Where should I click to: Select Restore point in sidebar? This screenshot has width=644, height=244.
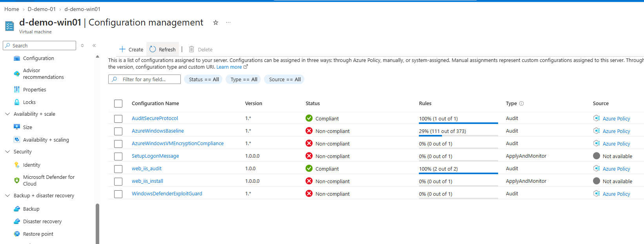38,234
